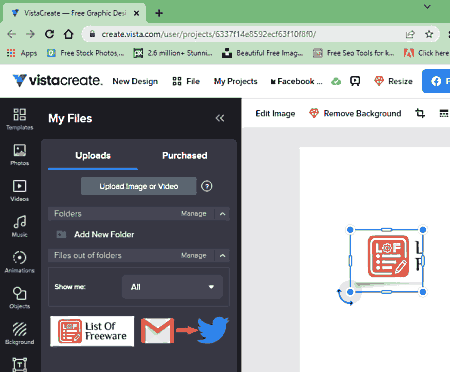This screenshot has height=372, width=450.
Task: Click Add New Folder
Action: [x=95, y=234]
